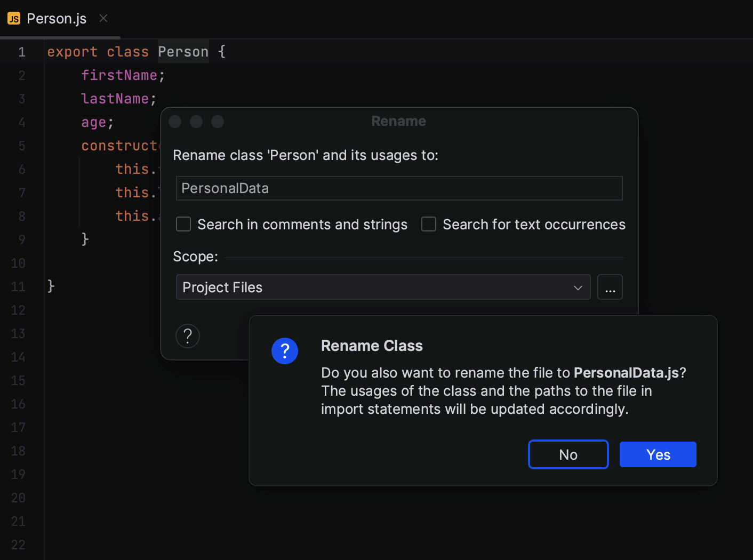Enable Search for text occurrences
Image resolution: width=753 pixels, height=560 pixels.
click(x=429, y=224)
